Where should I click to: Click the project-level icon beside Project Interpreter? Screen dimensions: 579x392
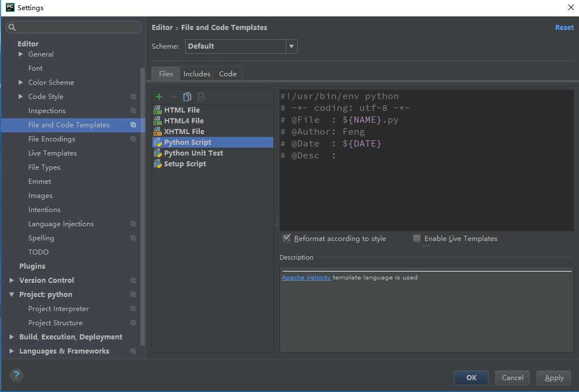(x=134, y=309)
